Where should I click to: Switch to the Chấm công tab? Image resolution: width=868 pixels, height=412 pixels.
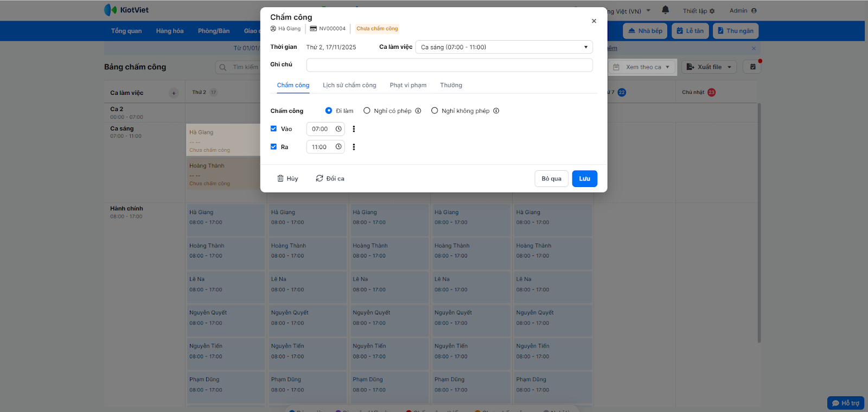pyautogui.click(x=293, y=86)
